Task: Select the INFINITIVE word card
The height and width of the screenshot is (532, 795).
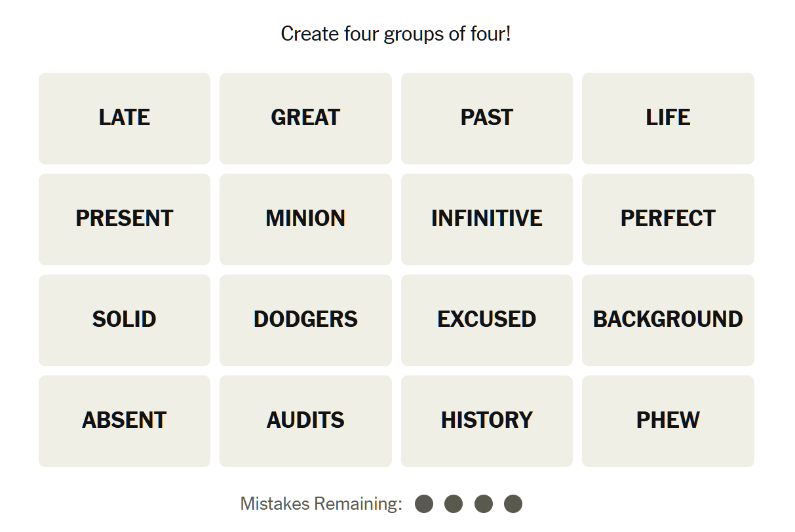Action: (x=486, y=219)
